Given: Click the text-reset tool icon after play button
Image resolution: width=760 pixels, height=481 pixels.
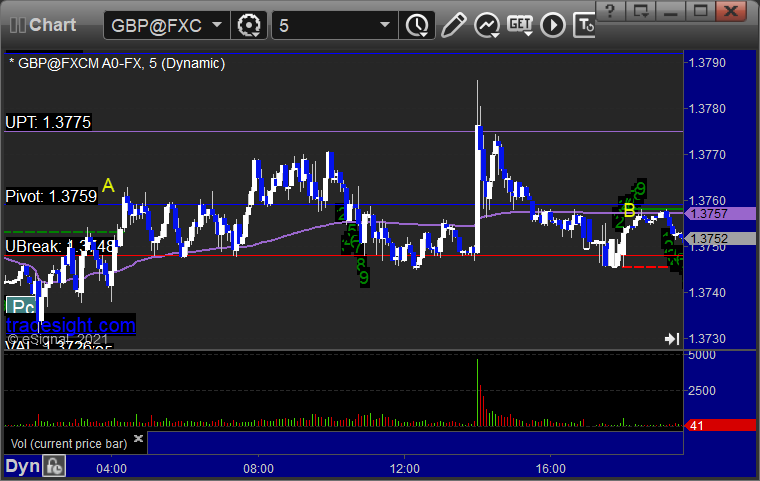Looking at the screenshot, I should 585,25.
